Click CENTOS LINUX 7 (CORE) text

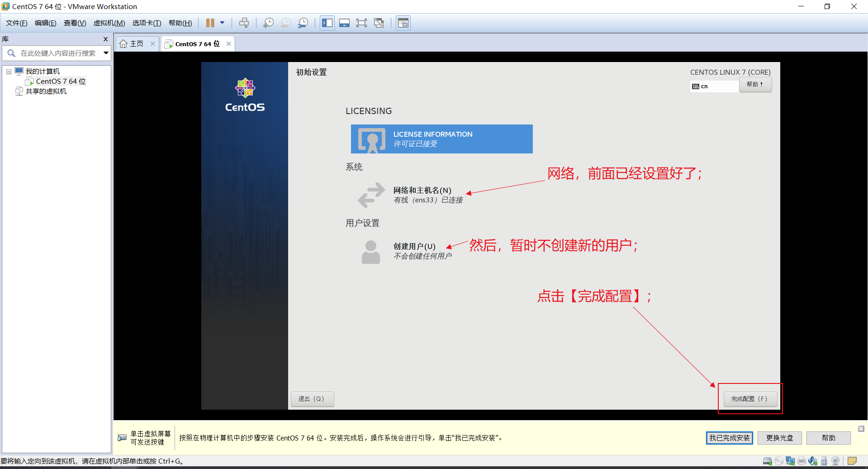[730, 72]
